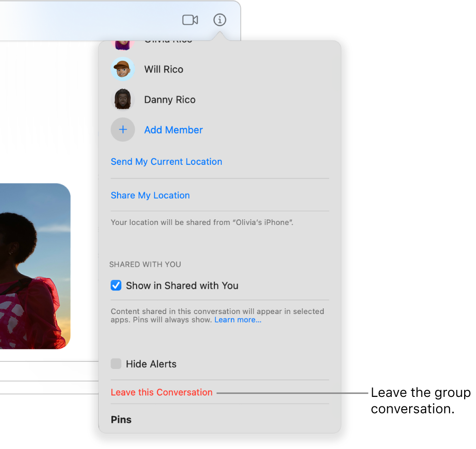Screen dimensions: 476x449
Task: Open the sunset photo in conversation
Action: [35, 266]
